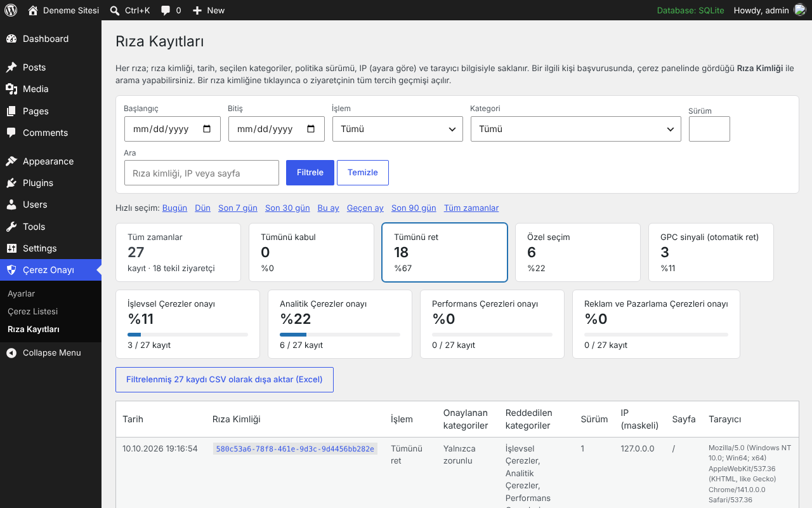Click the Sürüm input field
This screenshot has width=812, height=508.
pyautogui.click(x=709, y=129)
